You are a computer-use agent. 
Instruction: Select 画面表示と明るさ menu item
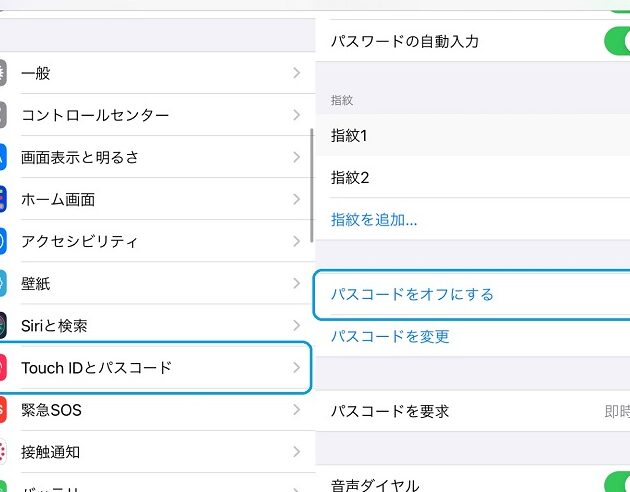point(158,157)
